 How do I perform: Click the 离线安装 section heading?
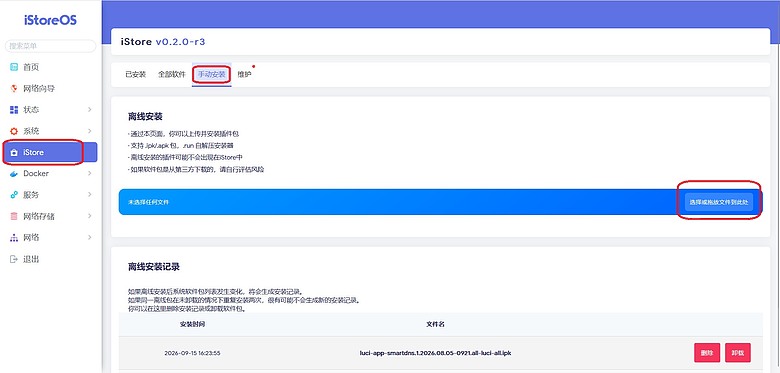pos(145,117)
